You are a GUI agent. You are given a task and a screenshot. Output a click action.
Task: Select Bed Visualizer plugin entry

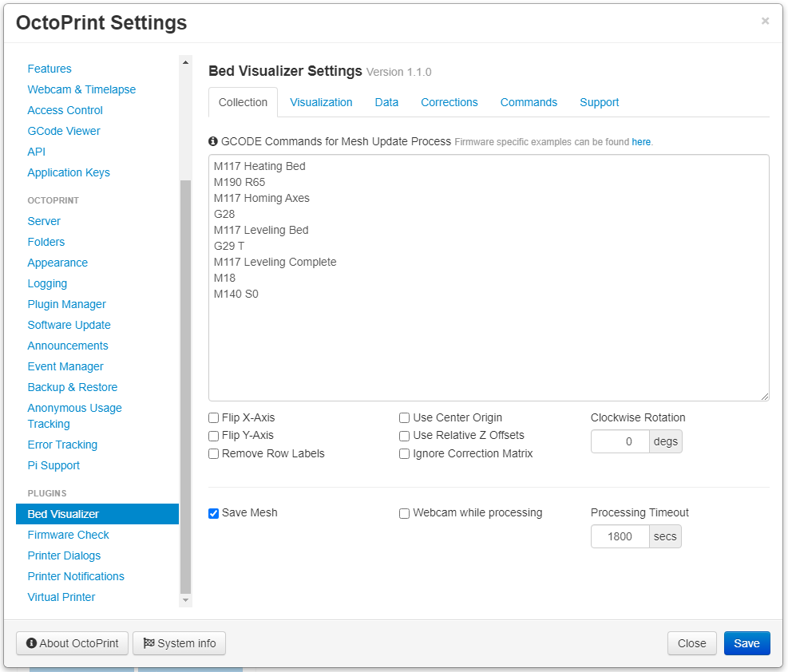pos(97,514)
